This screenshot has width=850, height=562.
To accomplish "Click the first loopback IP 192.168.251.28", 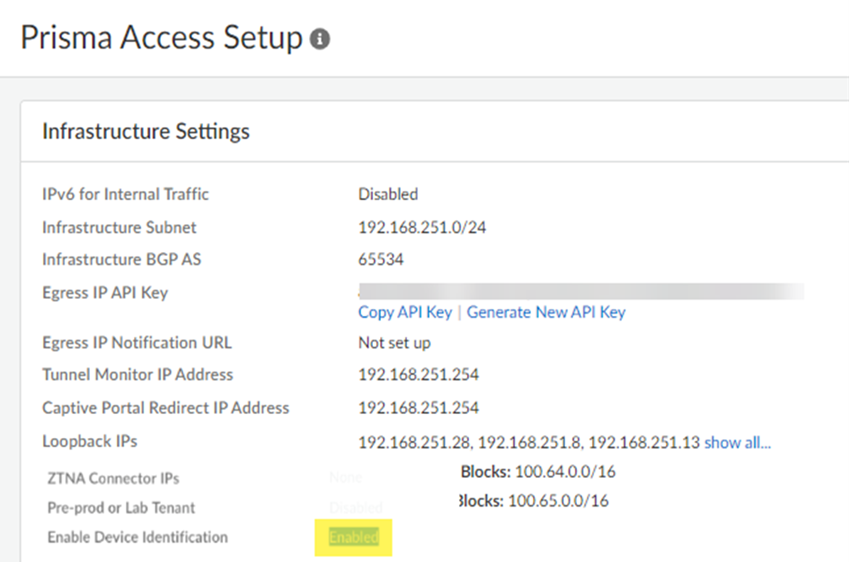I will (x=414, y=442).
